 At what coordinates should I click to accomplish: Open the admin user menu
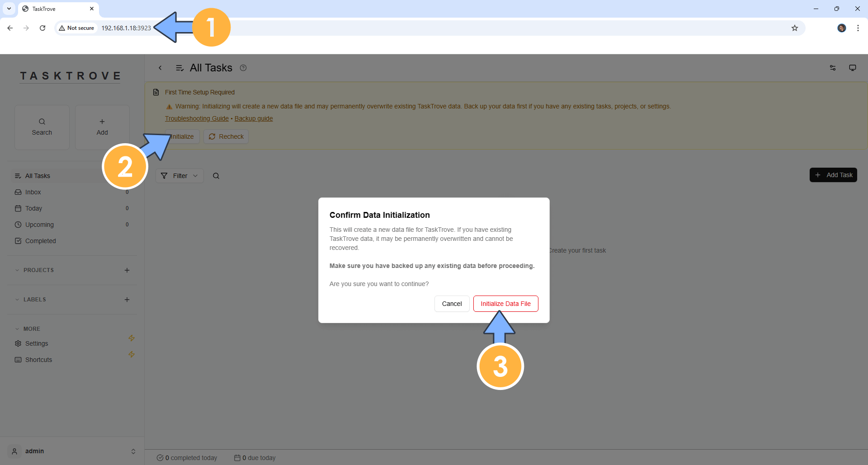72,451
